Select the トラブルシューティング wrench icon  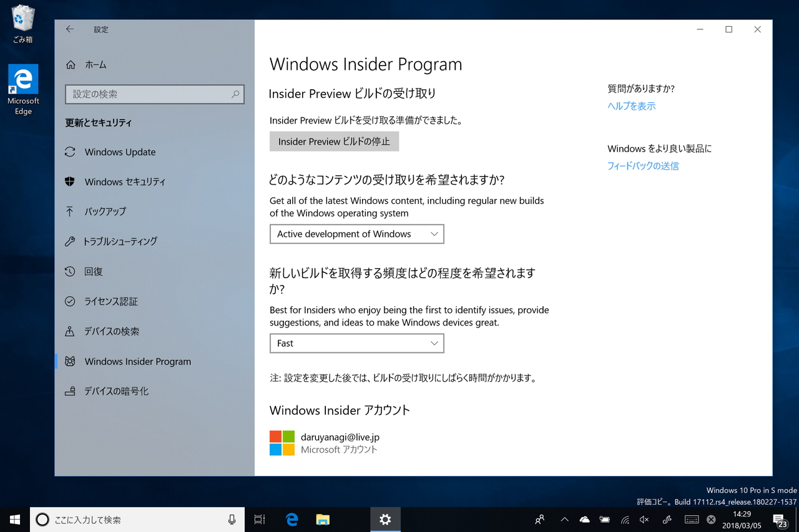coord(71,241)
